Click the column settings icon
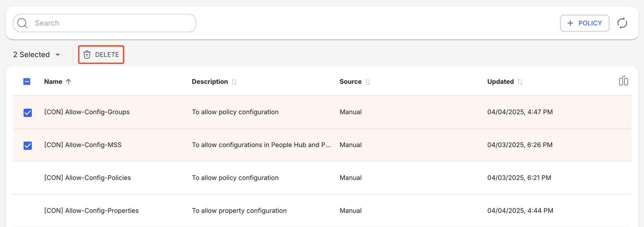 (623, 81)
